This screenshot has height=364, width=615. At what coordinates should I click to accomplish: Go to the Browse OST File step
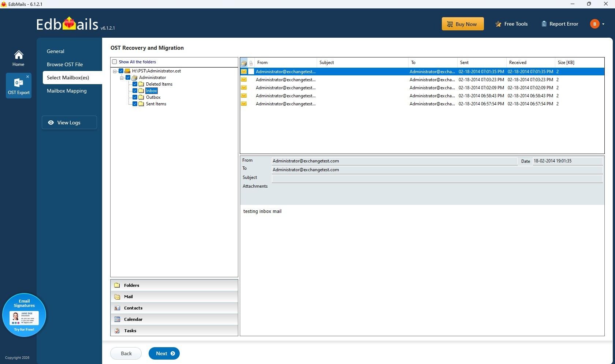(x=65, y=64)
